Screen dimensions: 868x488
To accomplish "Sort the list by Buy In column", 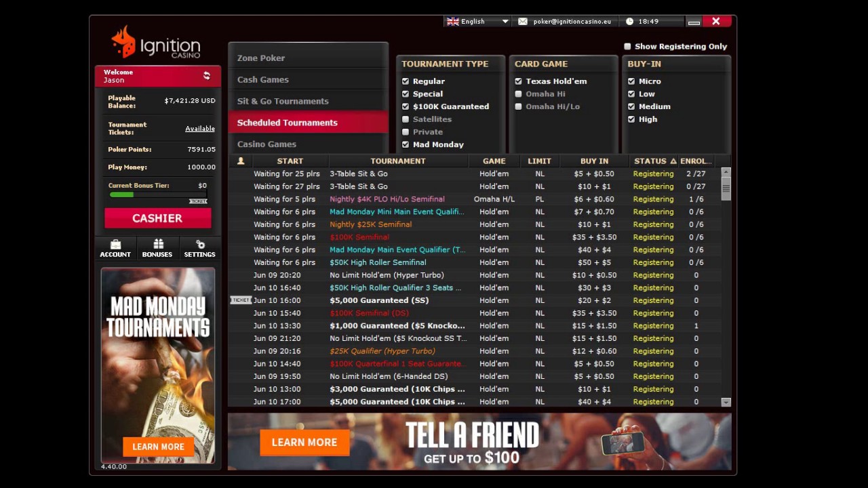I will coord(594,161).
